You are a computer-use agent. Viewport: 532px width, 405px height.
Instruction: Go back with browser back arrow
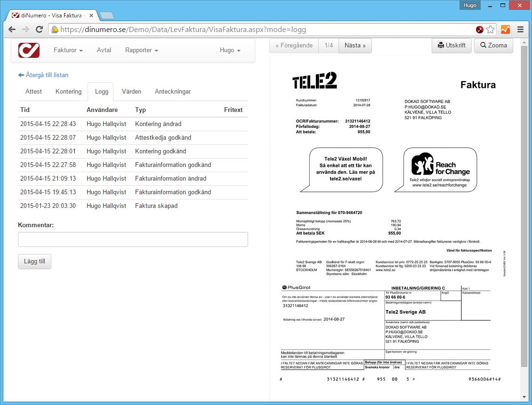(12, 30)
